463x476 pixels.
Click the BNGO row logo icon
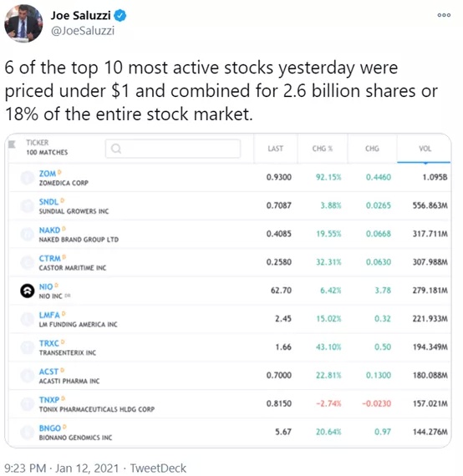[28, 433]
